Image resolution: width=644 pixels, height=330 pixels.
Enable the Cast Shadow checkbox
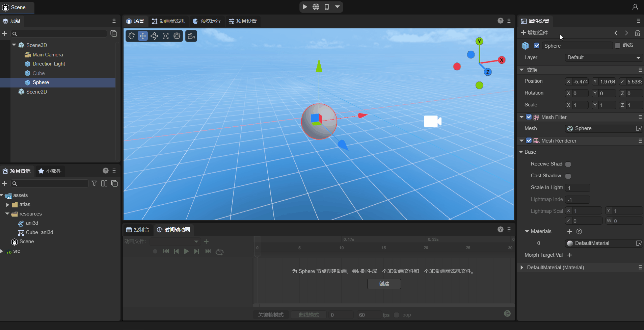[x=568, y=176]
